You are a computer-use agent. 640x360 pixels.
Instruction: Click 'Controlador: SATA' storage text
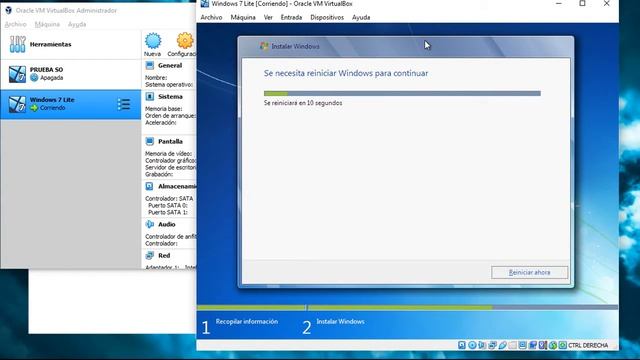tap(169, 198)
